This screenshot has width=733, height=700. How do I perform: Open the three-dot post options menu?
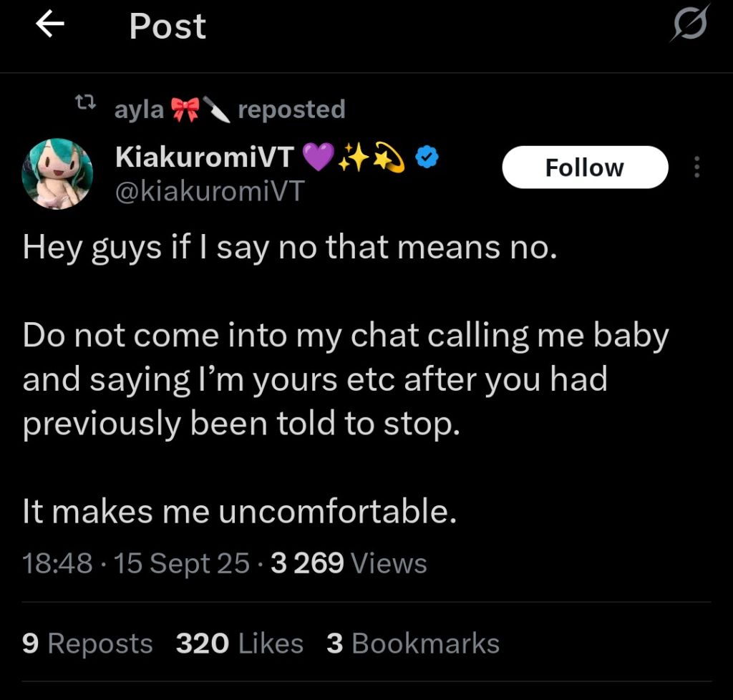pos(696,167)
